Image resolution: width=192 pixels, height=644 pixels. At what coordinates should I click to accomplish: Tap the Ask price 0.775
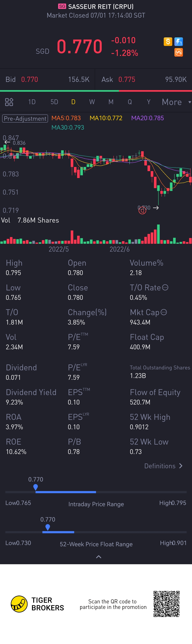click(127, 80)
